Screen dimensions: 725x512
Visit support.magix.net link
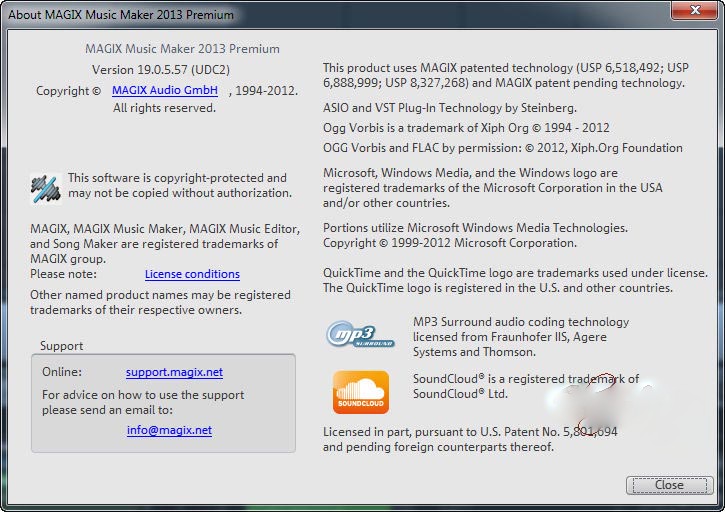tap(174, 372)
